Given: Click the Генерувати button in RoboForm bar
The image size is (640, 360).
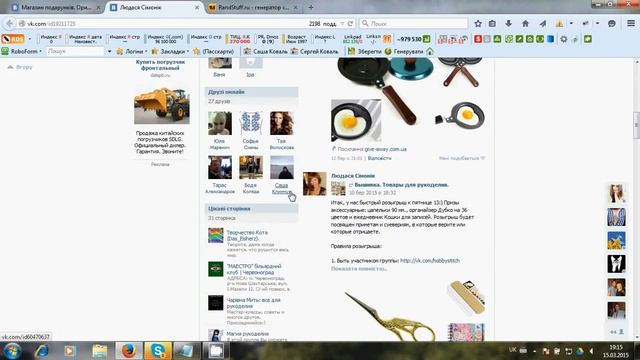Looking at the screenshot, I should pos(404,51).
